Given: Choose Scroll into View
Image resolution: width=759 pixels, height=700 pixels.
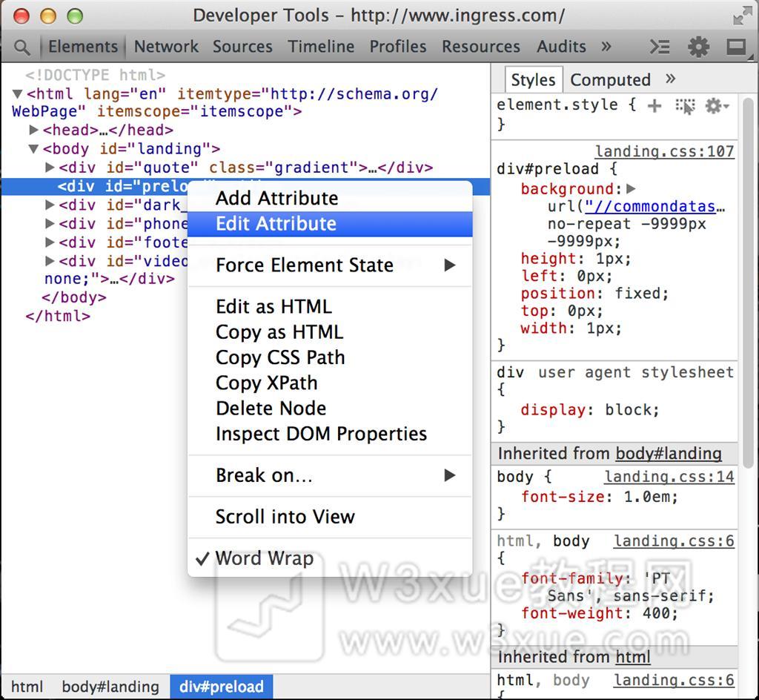Looking at the screenshot, I should click(x=330, y=517).
